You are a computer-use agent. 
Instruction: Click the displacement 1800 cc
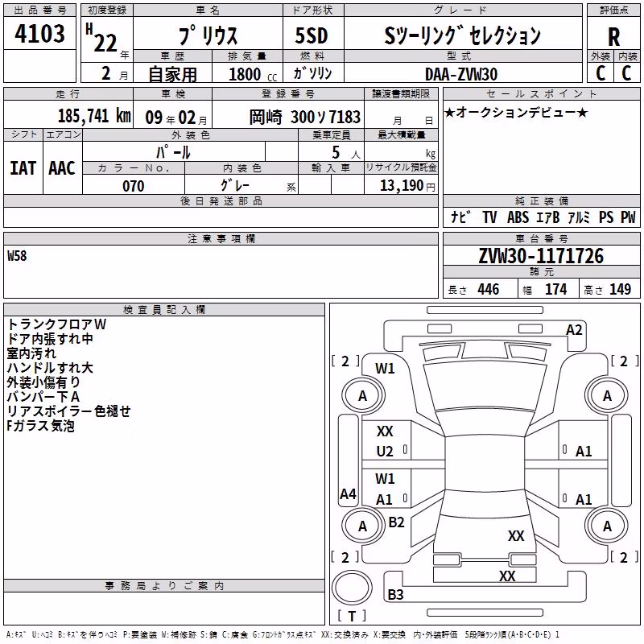(x=253, y=75)
